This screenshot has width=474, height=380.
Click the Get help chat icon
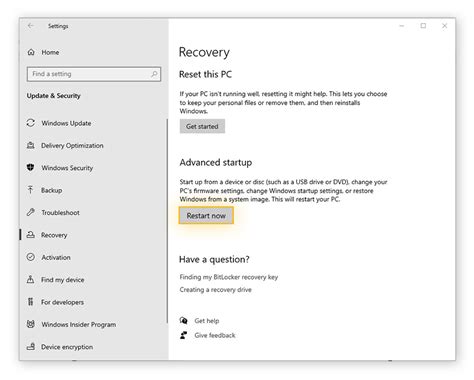(x=183, y=320)
